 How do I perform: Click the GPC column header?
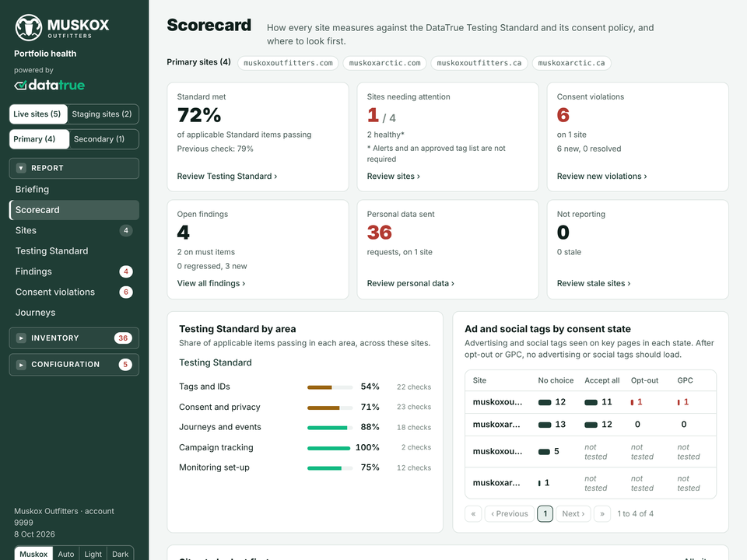point(685,380)
